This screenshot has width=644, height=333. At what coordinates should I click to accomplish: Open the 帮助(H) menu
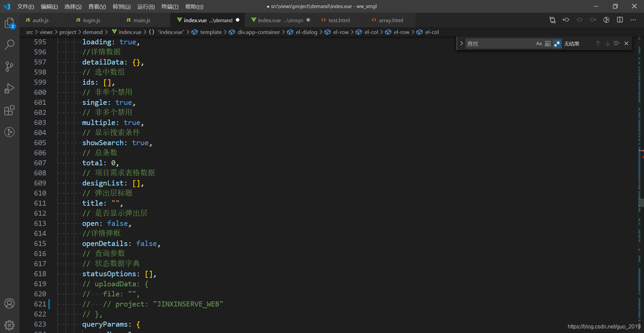194,6
